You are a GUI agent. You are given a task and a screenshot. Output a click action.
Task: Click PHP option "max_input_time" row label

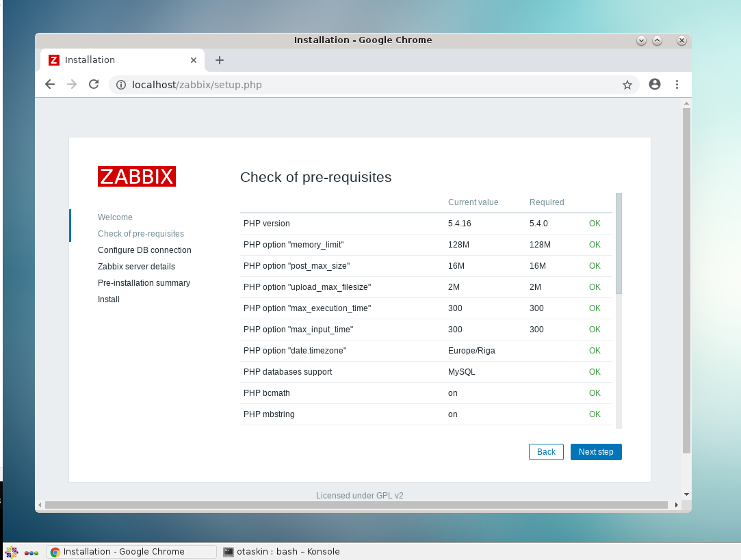click(x=298, y=330)
